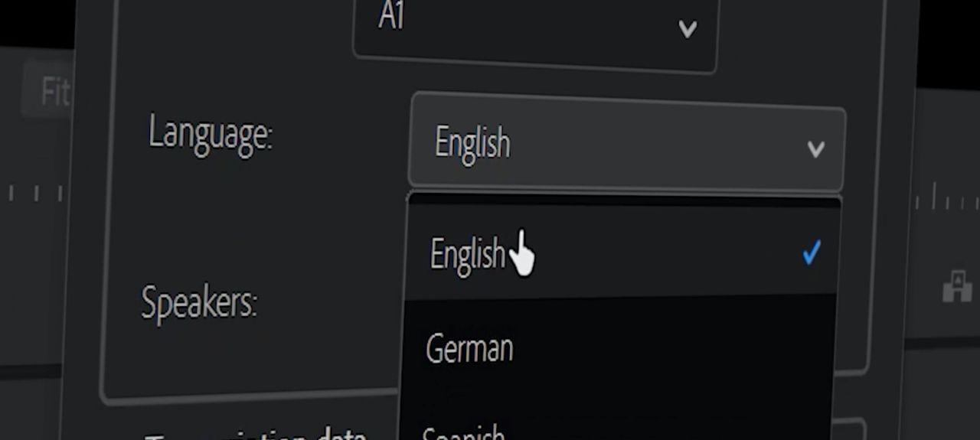980x440 pixels.
Task: Click the Language: field label
Action: click(210, 134)
